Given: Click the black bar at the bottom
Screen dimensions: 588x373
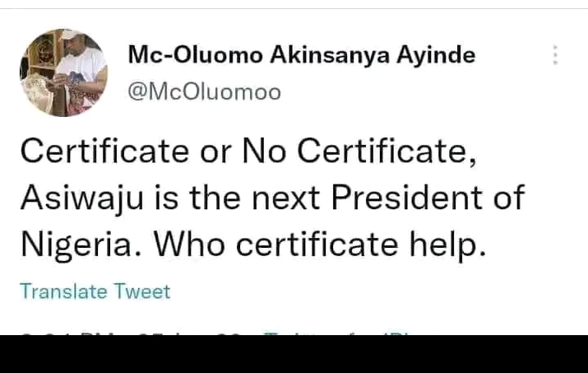Looking at the screenshot, I should (x=294, y=354).
